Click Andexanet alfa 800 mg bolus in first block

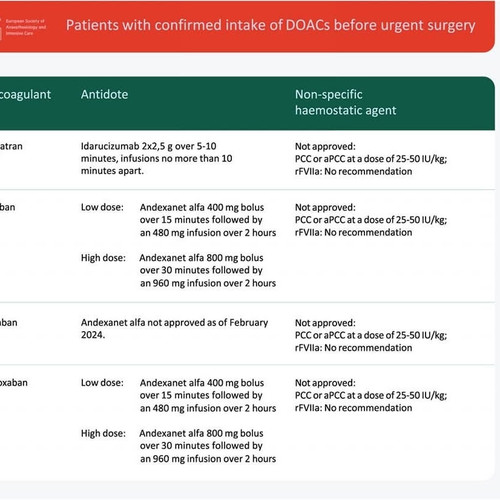pyautogui.click(x=201, y=258)
